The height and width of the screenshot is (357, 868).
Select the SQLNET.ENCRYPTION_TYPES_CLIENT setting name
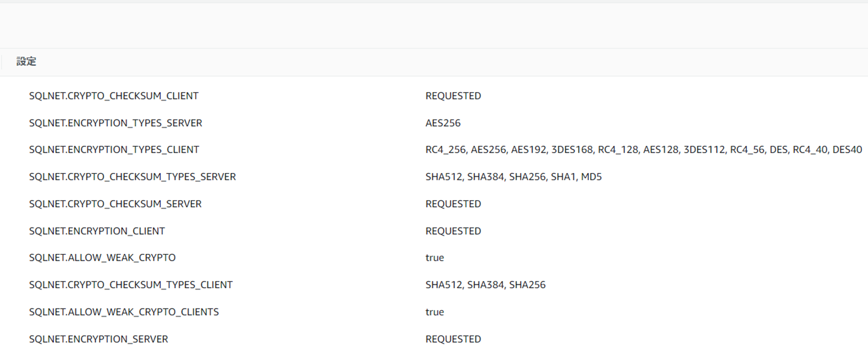(114, 150)
